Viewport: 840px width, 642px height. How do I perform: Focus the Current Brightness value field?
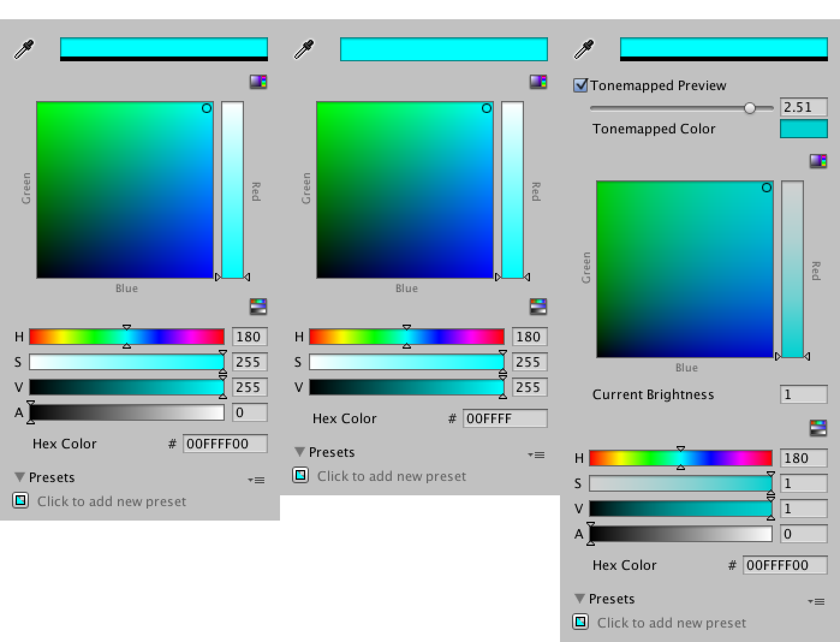click(x=804, y=394)
